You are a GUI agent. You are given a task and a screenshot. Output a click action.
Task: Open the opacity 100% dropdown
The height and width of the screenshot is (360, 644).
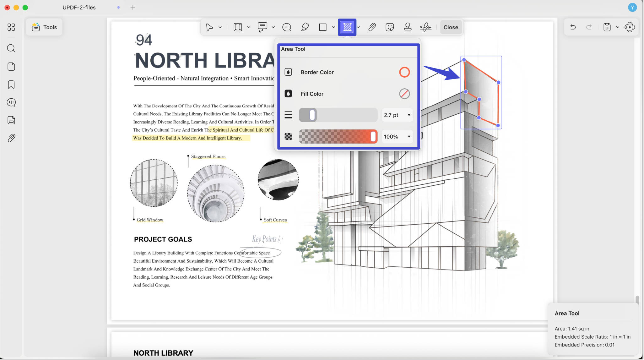tap(397, 137)
